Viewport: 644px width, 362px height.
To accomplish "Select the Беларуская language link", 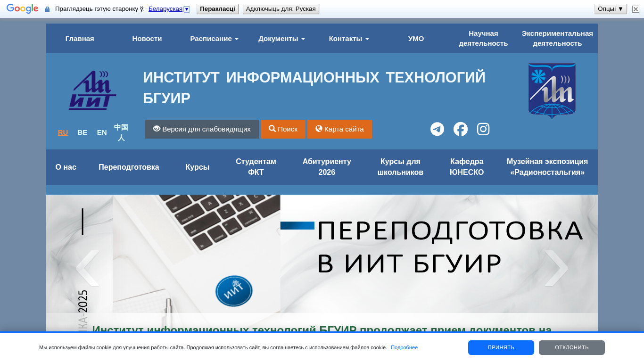I will [165, 9].
